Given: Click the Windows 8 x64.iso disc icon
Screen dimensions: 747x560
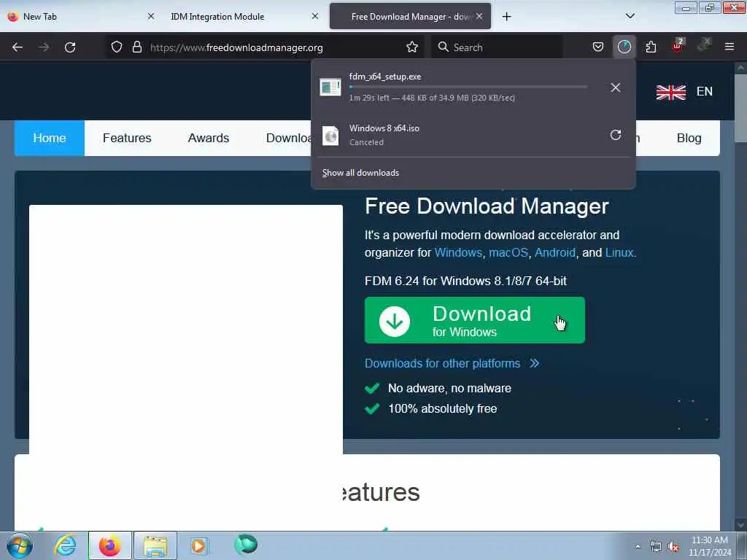Looking at the screenshot, I should click(x=330, y=136).
